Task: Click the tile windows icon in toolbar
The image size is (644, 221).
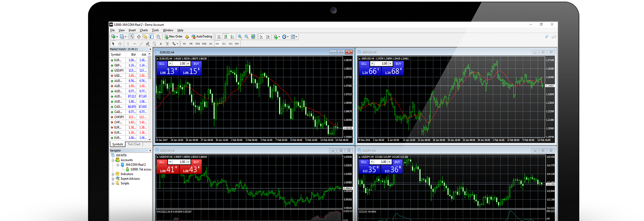Action: pyautogui.click(x=253, y=36)
